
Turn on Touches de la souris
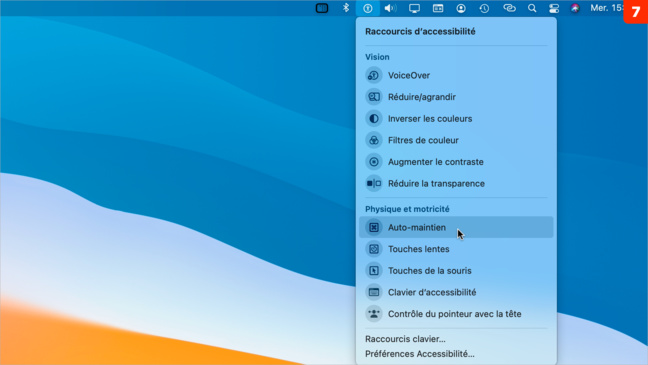(456, 271)
